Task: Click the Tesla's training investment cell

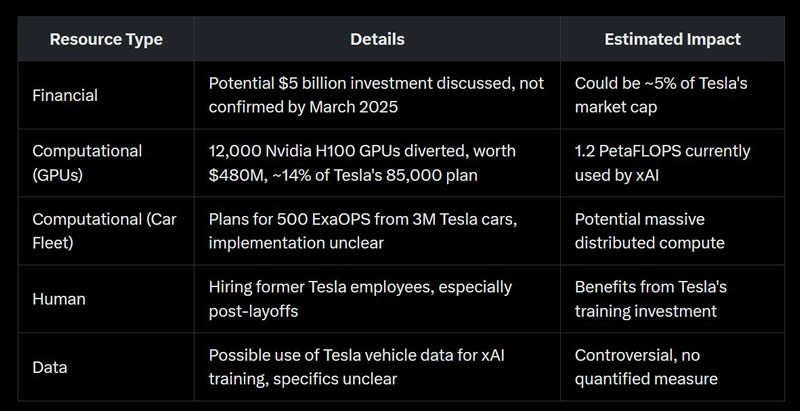Action: pyautogui.click(x=651, y=299)
